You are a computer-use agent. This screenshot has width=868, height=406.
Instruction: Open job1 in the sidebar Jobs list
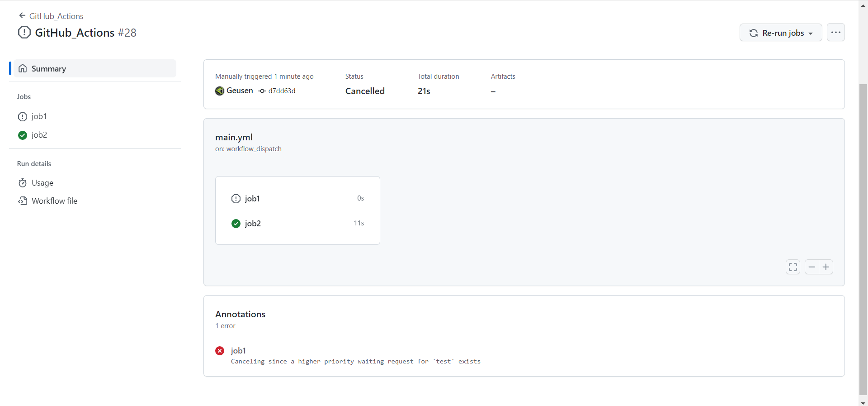coord(39,116)
